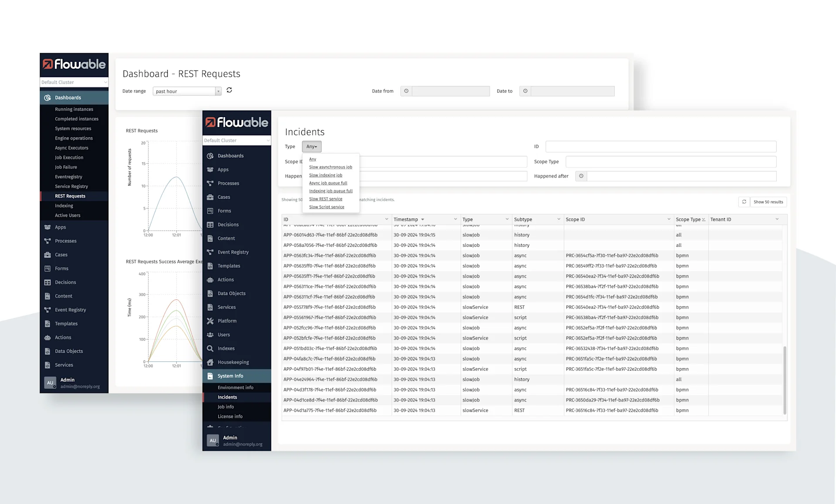This screenshot has width=836, height=504.
Task: Click the Forms icon in front sidebar
Action: click(210, 211)
